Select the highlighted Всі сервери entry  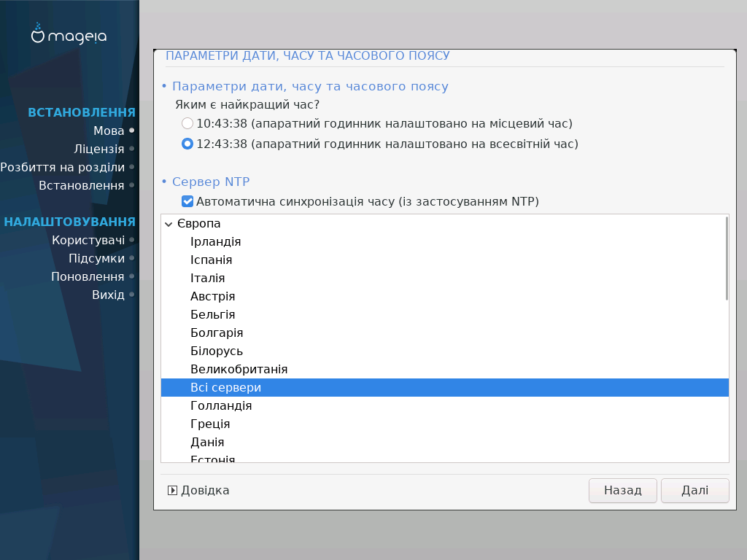pos(225,388)
